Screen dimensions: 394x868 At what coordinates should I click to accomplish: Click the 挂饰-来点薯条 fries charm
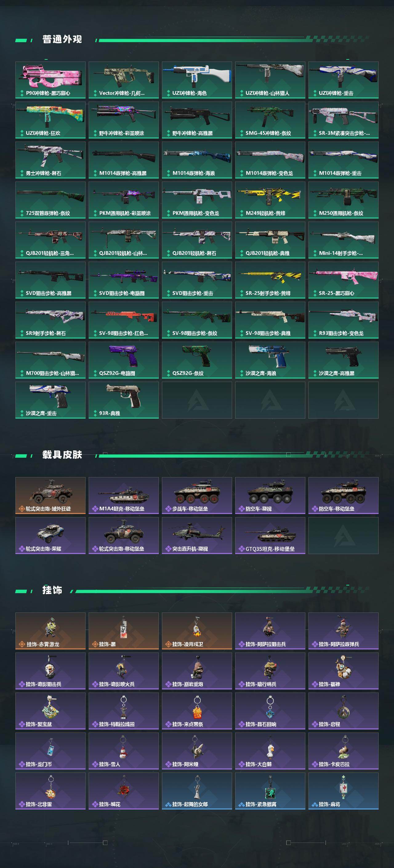tap(197, 711)
